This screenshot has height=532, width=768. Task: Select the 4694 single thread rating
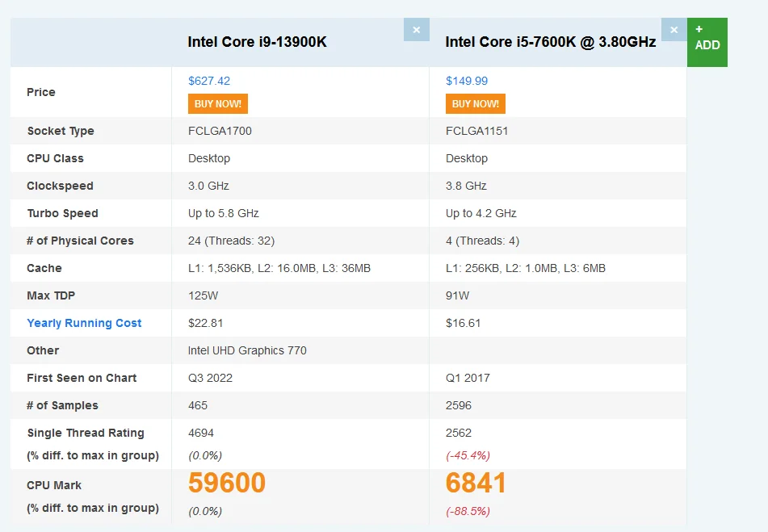click(201, 433)
